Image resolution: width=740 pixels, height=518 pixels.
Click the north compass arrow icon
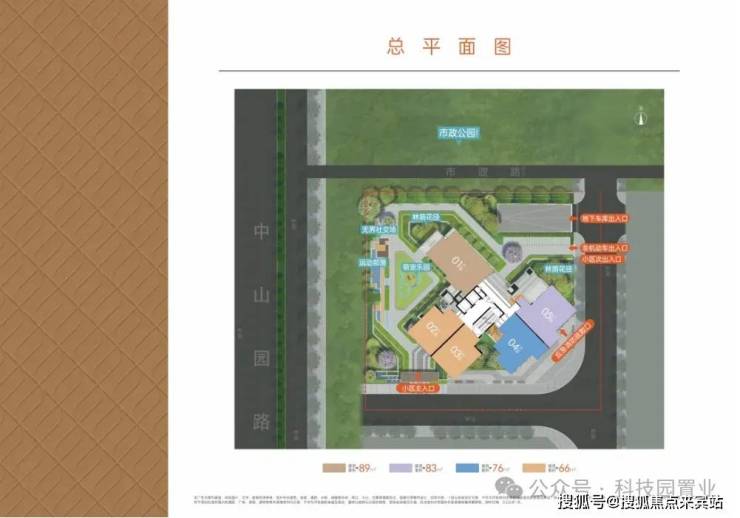[x=640, y=117]
